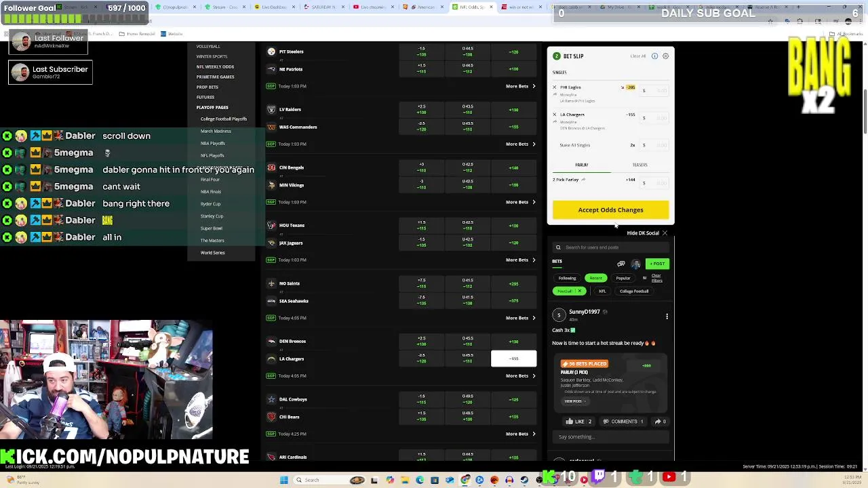Image resolution: width=868 pixels, height=488 pixels.
Task: Share the 2 Pick Parlay
Action: [583, 180]
